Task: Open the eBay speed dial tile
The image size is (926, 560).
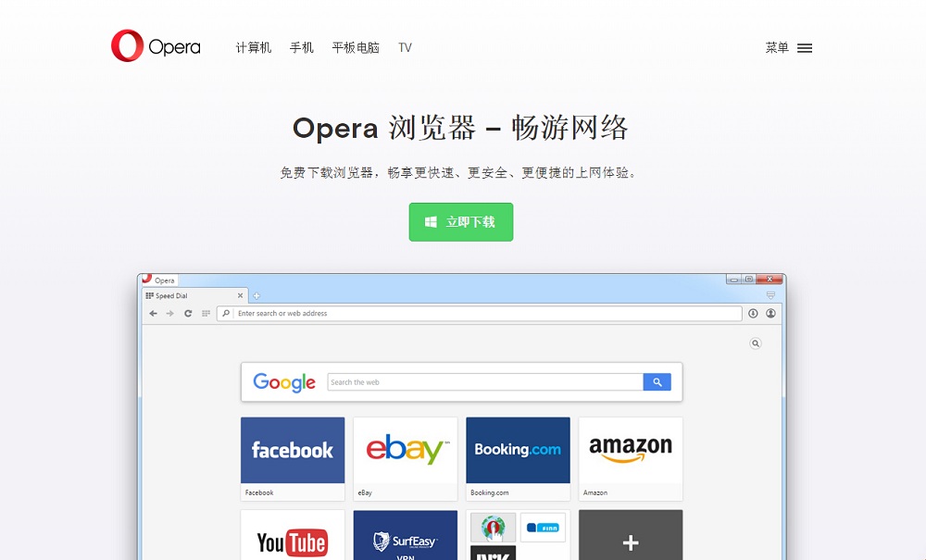Action: tap(406, 458)
